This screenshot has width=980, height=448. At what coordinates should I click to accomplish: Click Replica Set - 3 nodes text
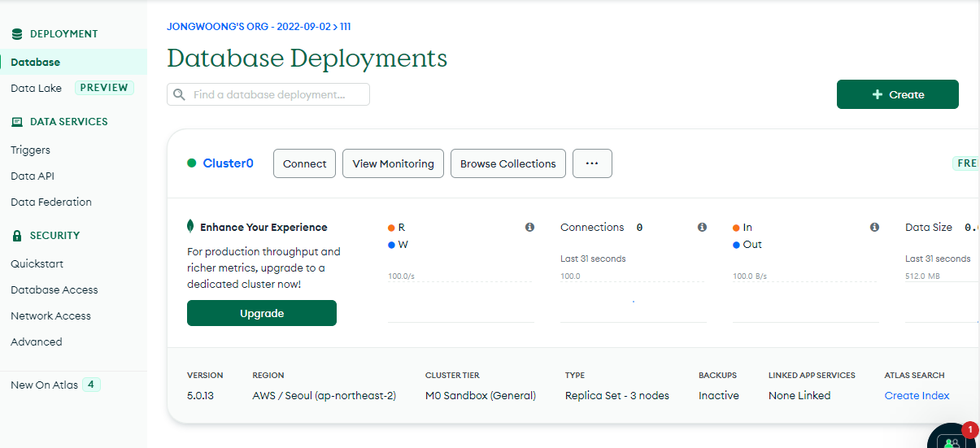617,395
